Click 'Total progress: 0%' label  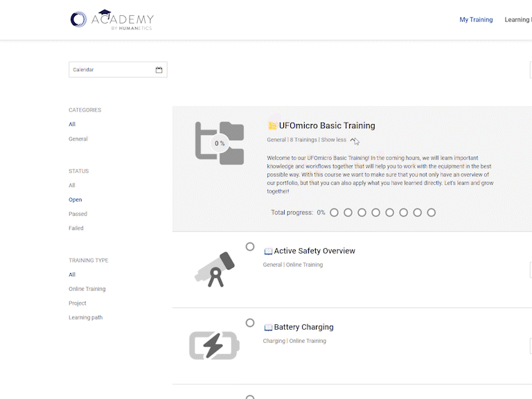[x=298, y=213]
